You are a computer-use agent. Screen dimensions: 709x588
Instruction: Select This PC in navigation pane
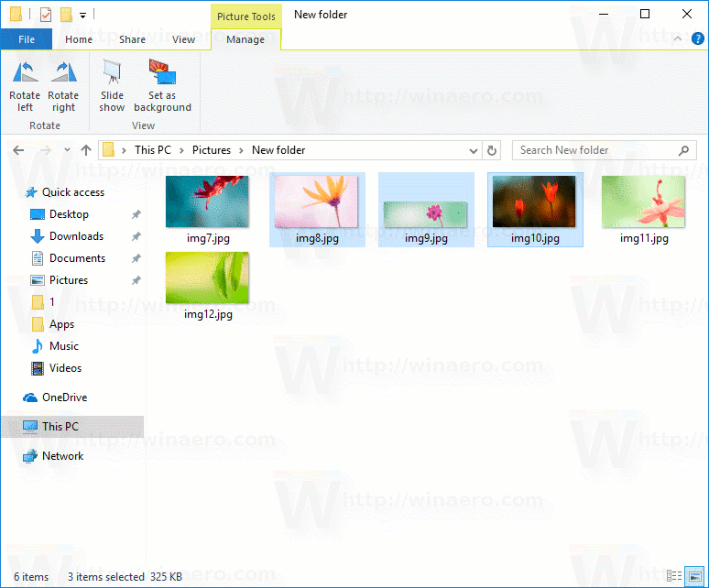(72, 427)
